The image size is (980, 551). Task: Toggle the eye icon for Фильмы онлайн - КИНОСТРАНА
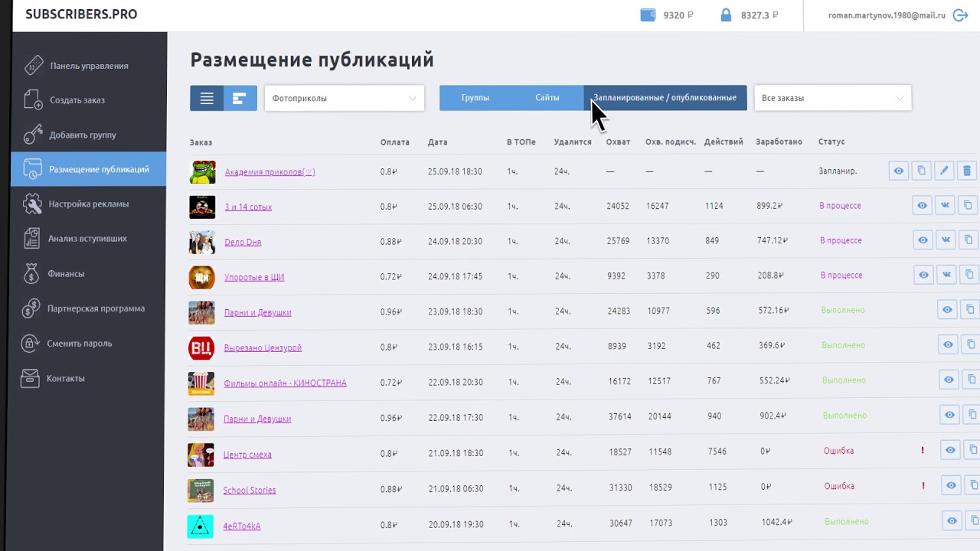[949, 380]
